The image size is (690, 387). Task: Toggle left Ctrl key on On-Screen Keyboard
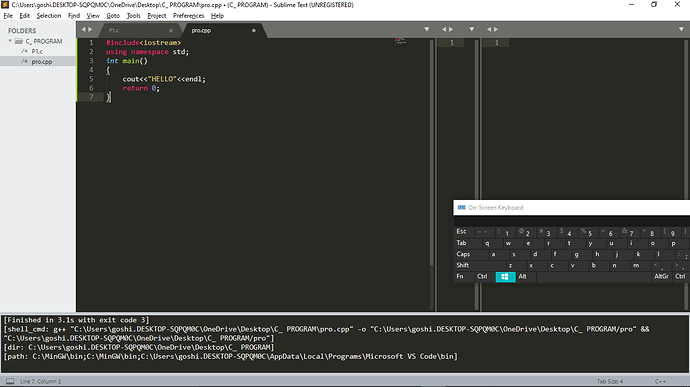click(484, 276)
